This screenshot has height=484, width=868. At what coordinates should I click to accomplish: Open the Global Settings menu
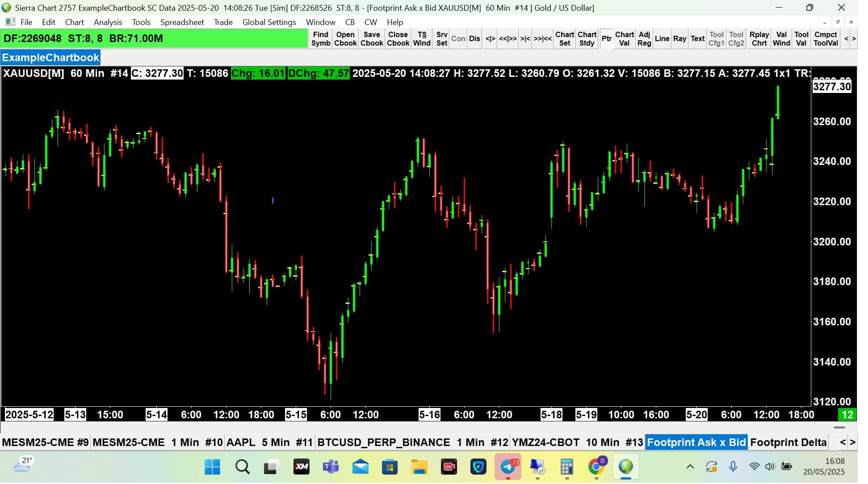click(x=269, y=22)
